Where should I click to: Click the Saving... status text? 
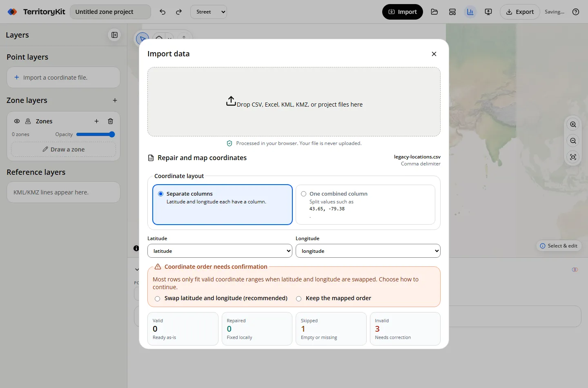tap(555, 12)
